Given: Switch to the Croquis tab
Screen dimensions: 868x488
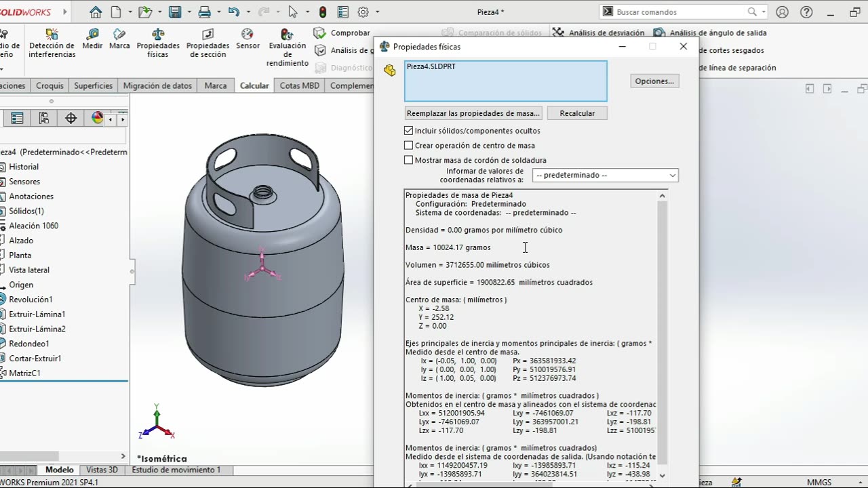Looking at the screenshot, I should [50, 85].
